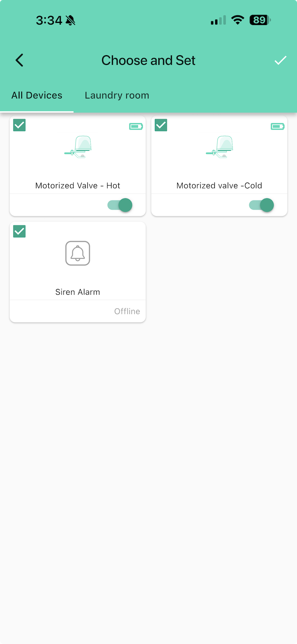Tap the battery icon on the Cold valve card
The height and width of the screenshot is (644, 297).
pyautogui.click(x=277, y=126)
